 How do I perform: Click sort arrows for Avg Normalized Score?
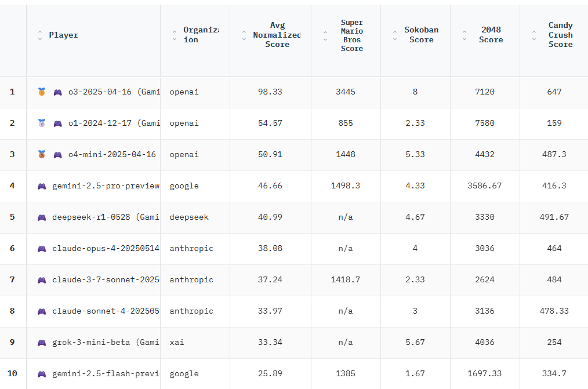pos(244,35)
